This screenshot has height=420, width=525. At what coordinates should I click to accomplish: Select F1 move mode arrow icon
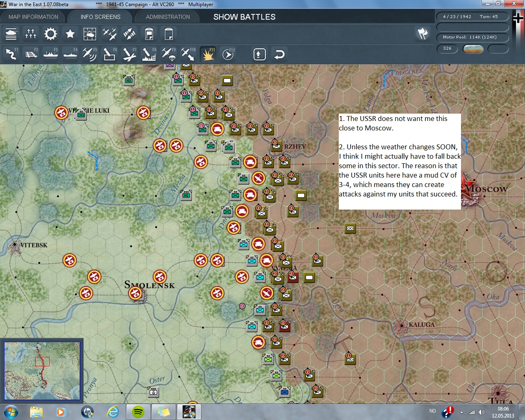point(11,54)
